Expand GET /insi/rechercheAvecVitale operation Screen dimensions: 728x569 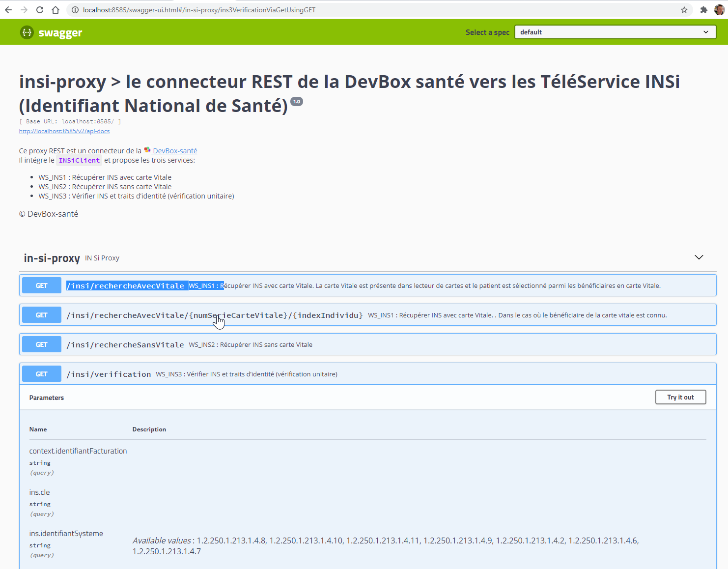[367, 285]
